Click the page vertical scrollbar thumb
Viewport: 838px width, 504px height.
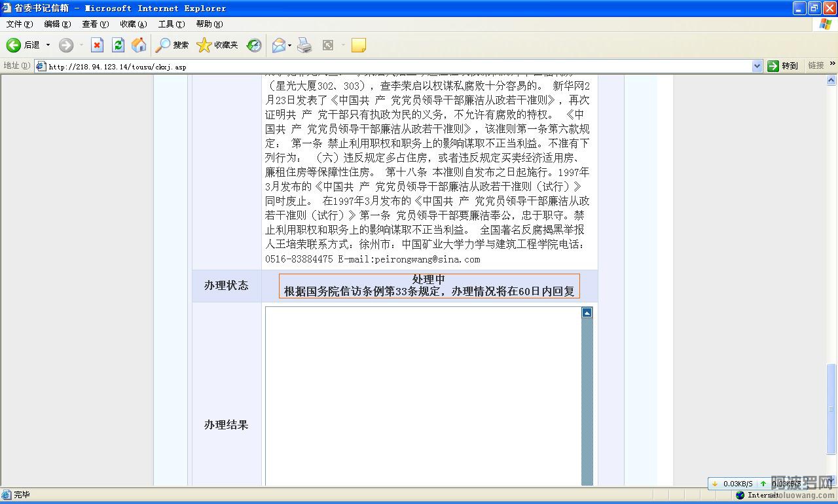pos(831,409)
